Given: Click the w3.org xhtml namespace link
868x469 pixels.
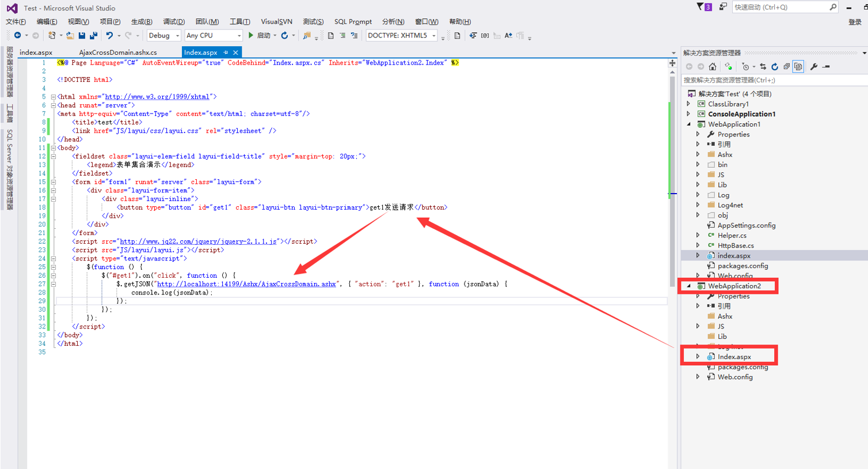Looking at the screenshot, I should coord(157,97).
